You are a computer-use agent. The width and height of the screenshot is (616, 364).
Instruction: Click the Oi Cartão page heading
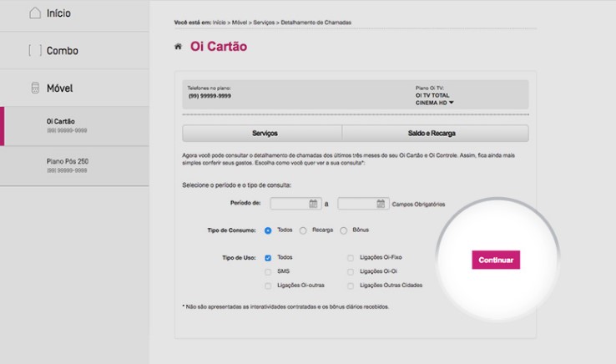219,47
